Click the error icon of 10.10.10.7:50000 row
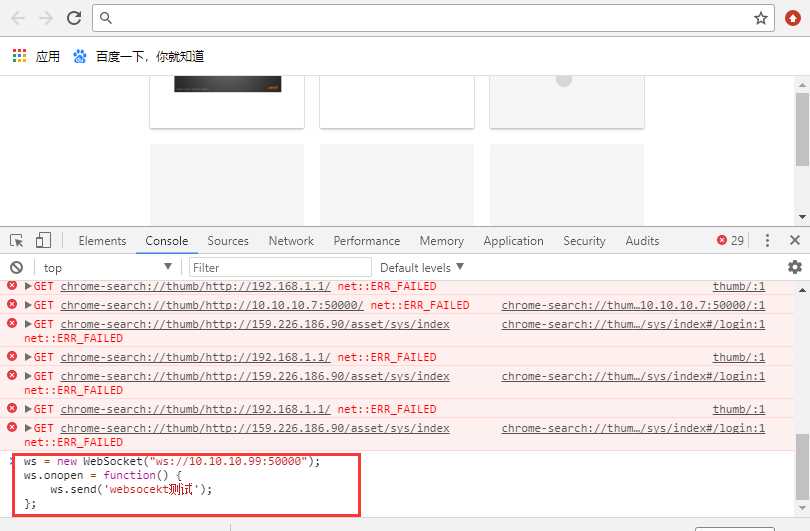Image resolution: width=810 pixels, height=531 pixels. tap(12, 304)
